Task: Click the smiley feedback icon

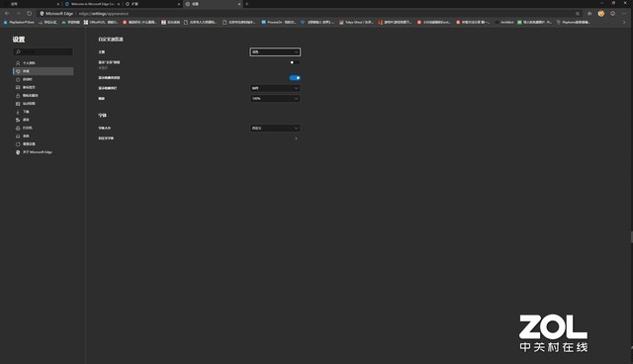Action: pos(613,13)
